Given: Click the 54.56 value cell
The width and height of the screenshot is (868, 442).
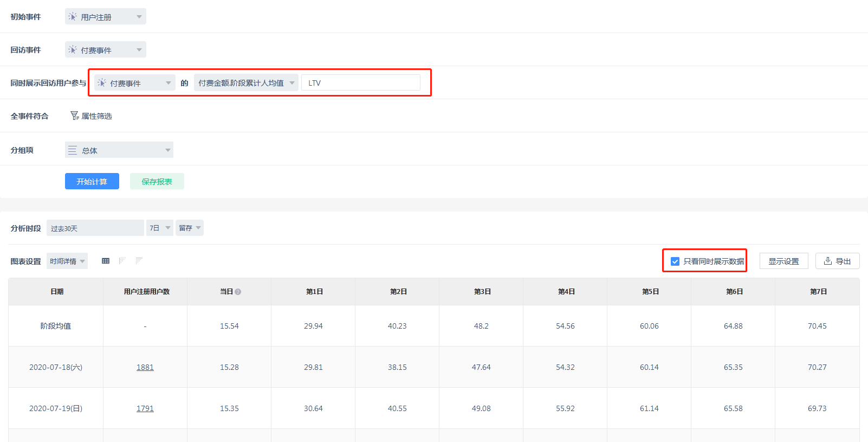Looking at the screenshot, I should click(x=566, y=326).
